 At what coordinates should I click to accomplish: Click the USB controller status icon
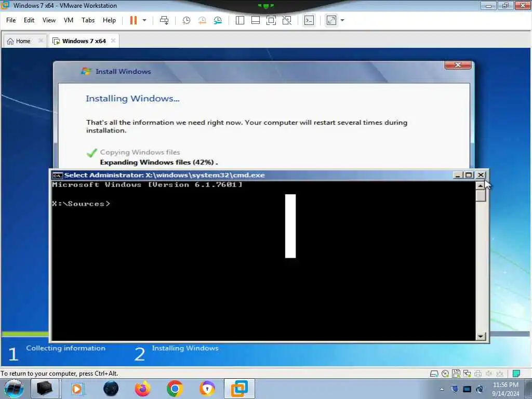click(x=500, y=374)
